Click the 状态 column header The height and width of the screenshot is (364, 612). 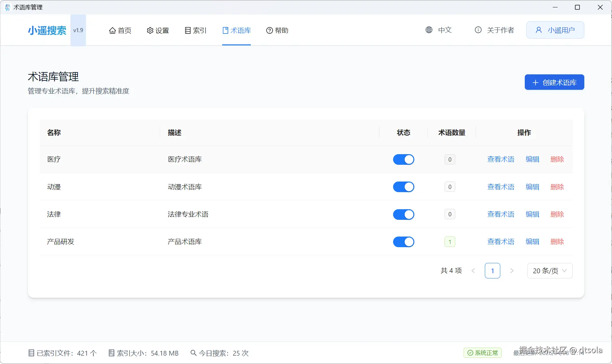coord(404,133)
